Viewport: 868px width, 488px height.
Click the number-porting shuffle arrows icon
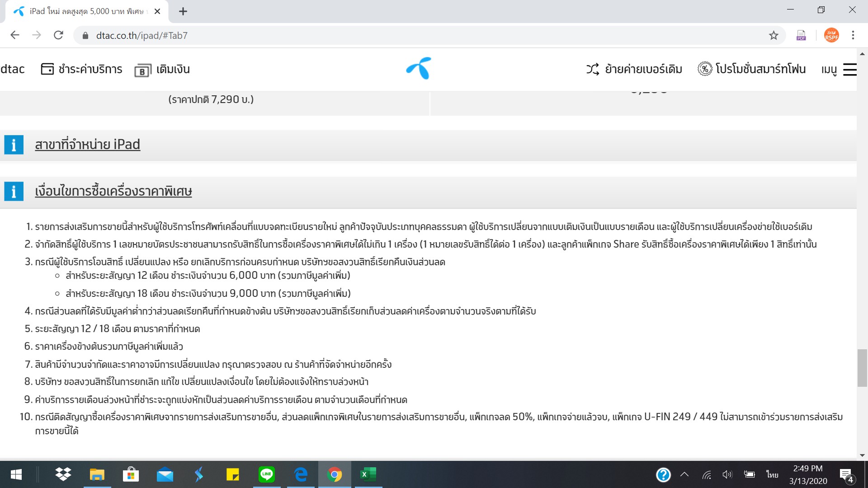tap(592, 69)
